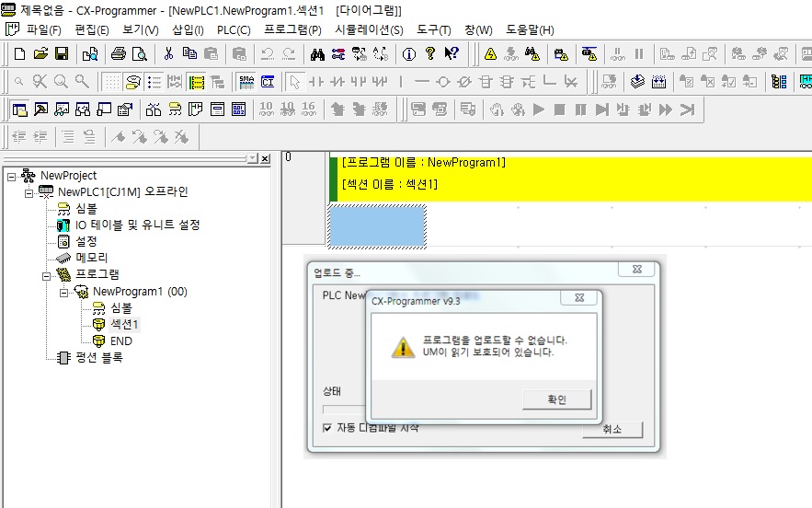Open Print Preview icon

click(x=139, y=54)
